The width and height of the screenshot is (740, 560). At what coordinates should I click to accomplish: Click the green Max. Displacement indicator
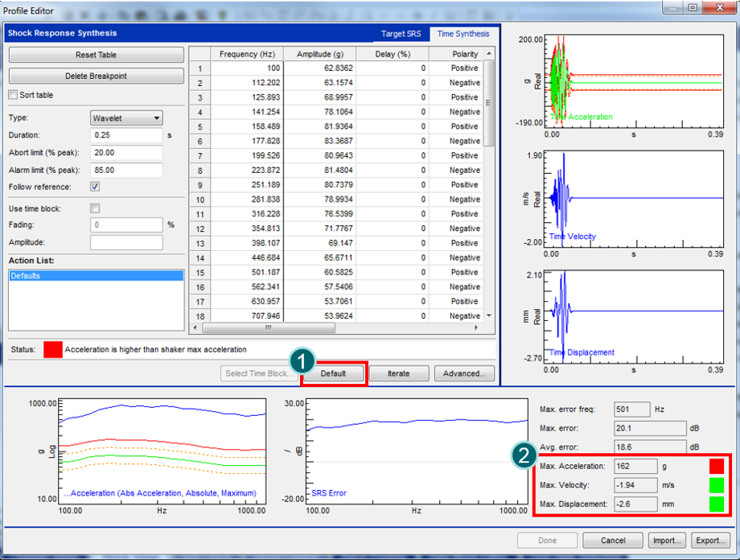(x=717, y=504)
